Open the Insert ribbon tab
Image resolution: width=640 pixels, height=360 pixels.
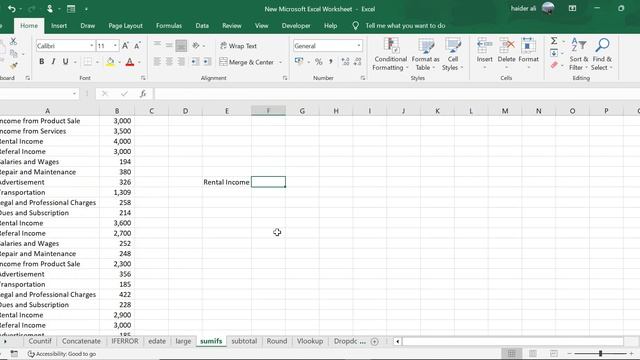[x=59, y=25]
